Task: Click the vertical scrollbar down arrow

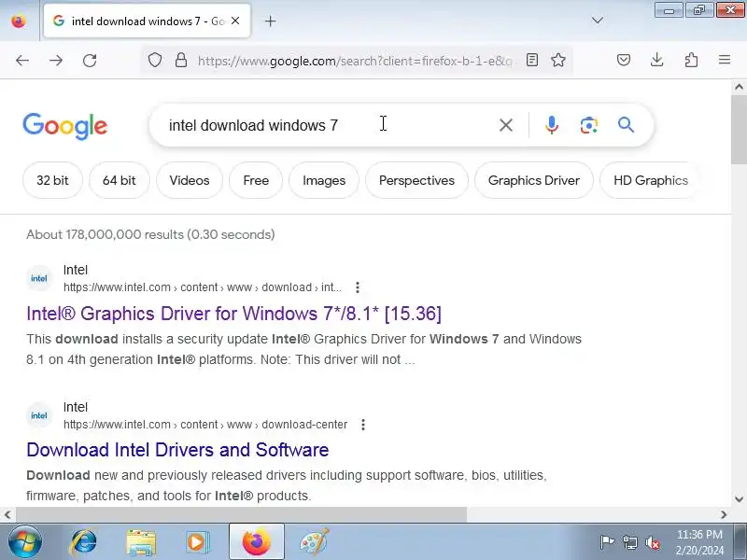Action: (x=739, y=499)
